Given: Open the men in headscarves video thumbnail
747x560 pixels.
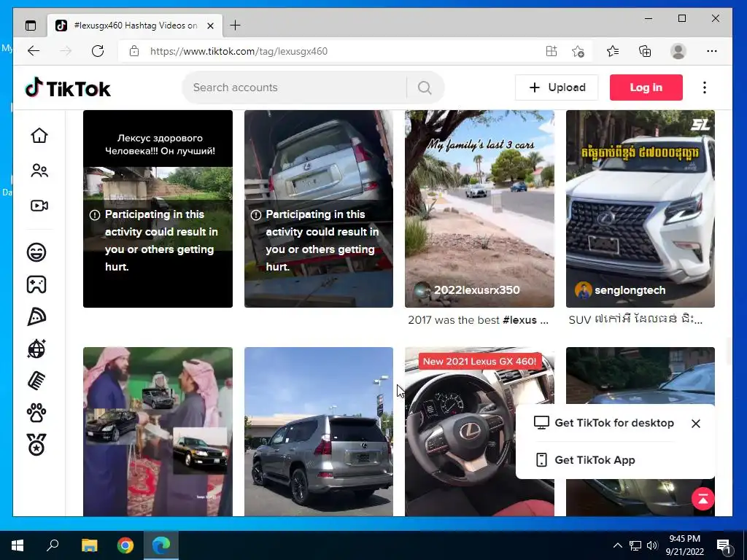Looking at the screenshot, I should (158, 432).
